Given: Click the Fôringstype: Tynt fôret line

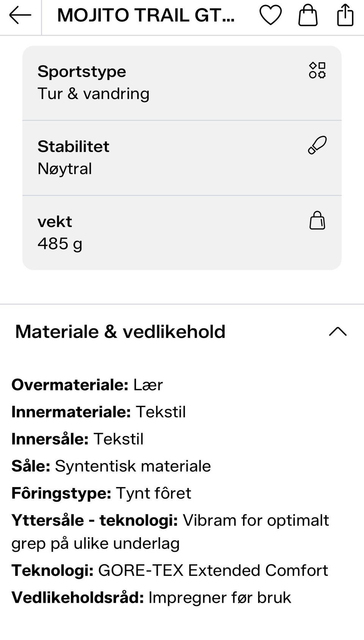Looking at the screenshot, I should [101, 493].
